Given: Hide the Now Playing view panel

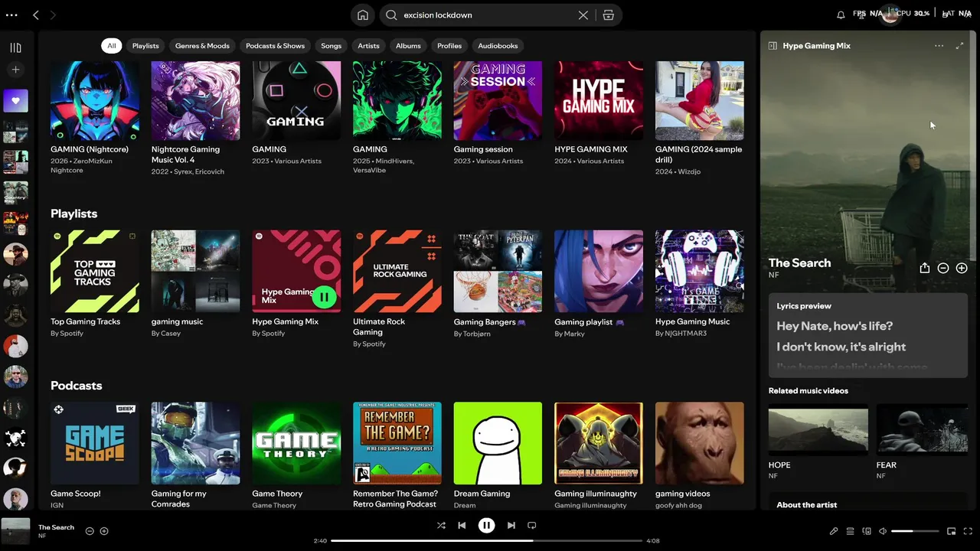Looking at the screenshot, I should (773, 46).
